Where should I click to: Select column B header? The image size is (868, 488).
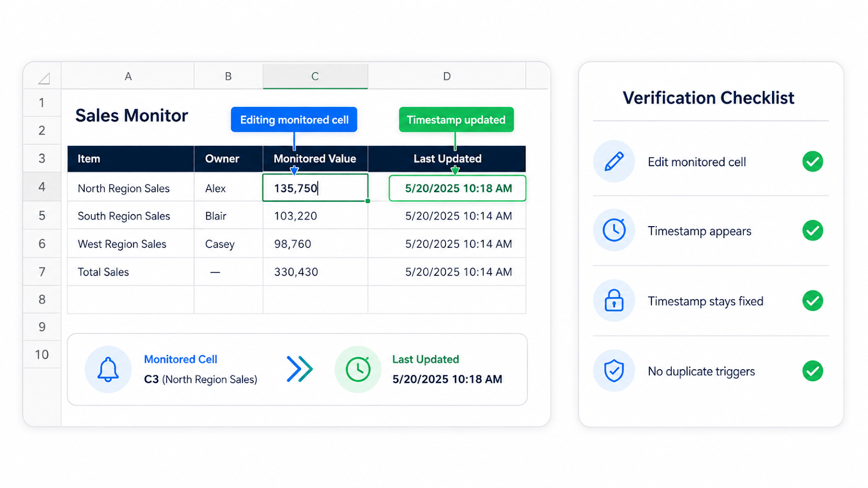pyautogui.click(x=228, y=76)
